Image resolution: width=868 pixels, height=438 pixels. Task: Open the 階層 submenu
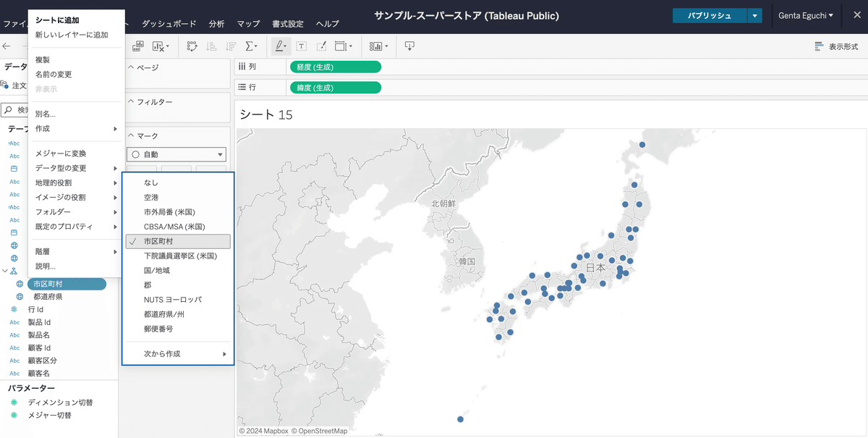pyautogui.click(x=76, y=251)
